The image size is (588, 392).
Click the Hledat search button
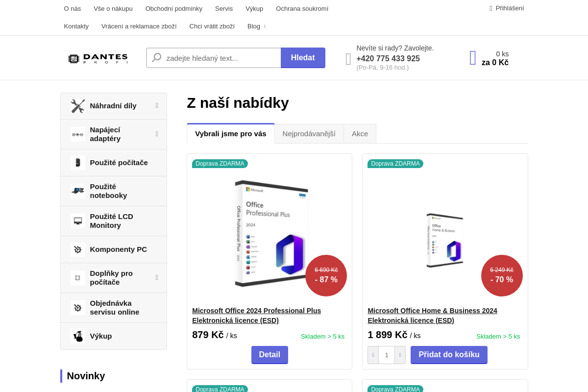coord(303,58)
